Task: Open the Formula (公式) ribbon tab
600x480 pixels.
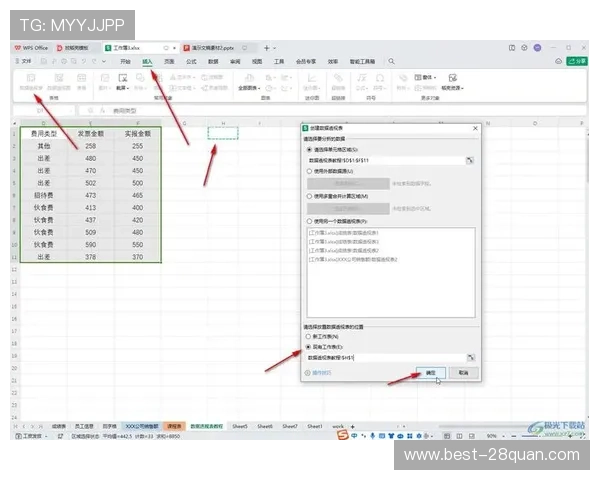Action: coord(191,62)
